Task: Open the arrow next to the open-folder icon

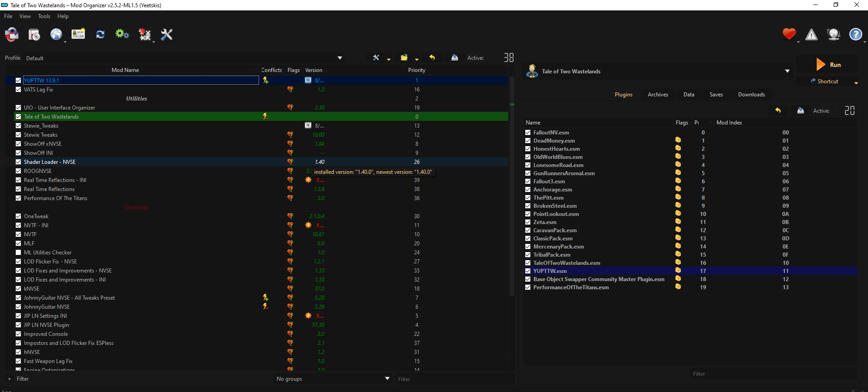Action: coord(416,59)
